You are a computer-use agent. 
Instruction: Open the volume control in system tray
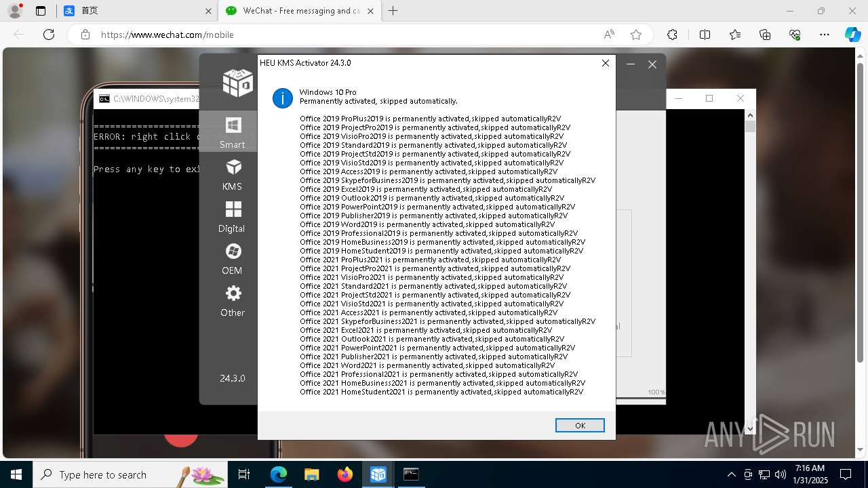pos(780,474)
